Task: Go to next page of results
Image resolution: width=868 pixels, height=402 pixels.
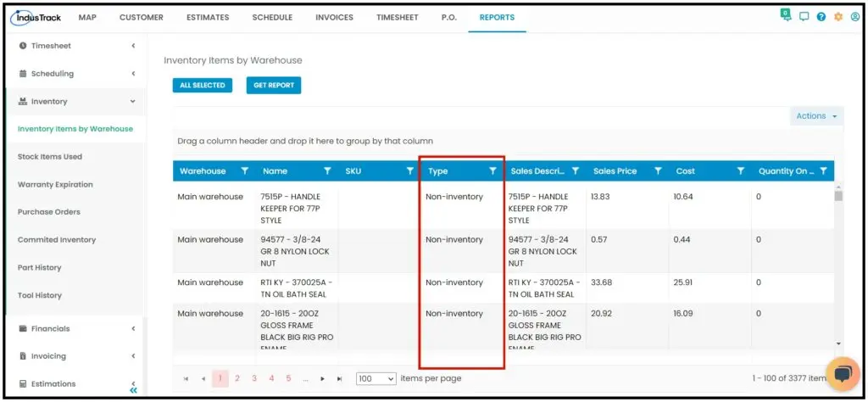Action: tap(322, 379)
